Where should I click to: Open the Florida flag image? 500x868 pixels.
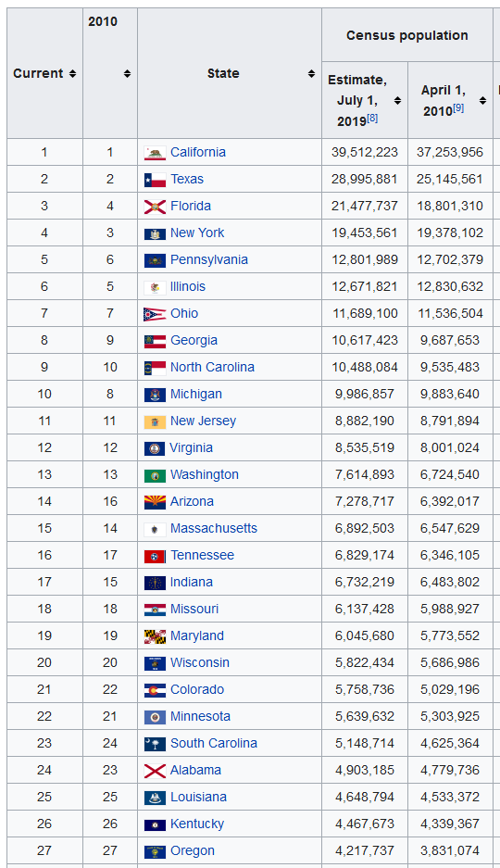155,207
